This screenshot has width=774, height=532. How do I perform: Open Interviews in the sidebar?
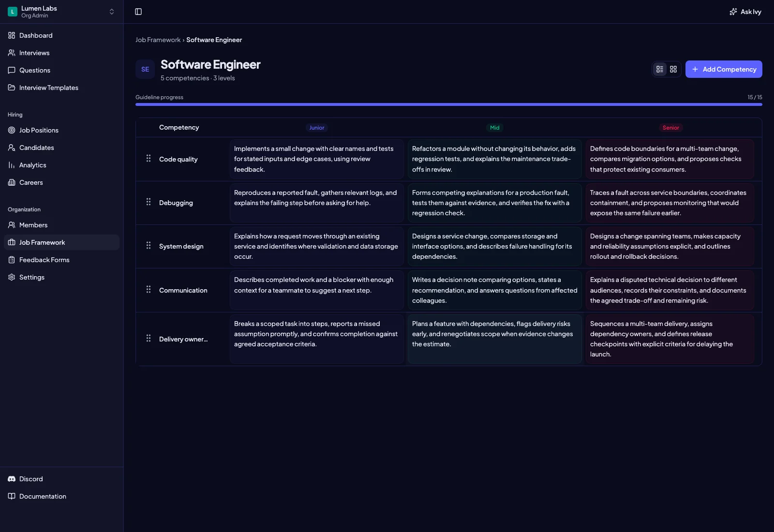pyautogui.click(x=62, y=53)
